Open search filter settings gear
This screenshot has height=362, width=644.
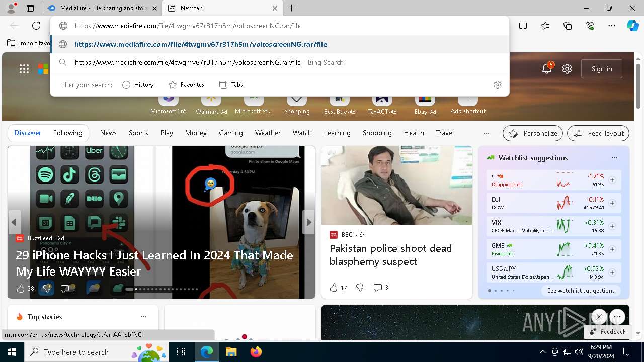pyautogui.click(x=498, y=85)
